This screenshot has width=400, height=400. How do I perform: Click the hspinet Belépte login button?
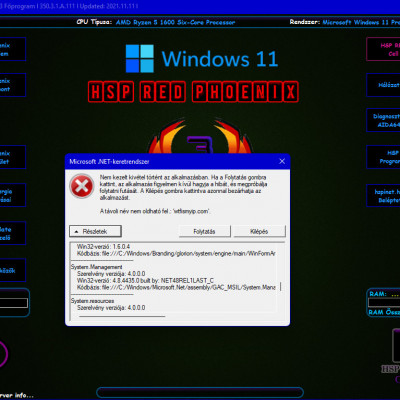tap(383, 196)
